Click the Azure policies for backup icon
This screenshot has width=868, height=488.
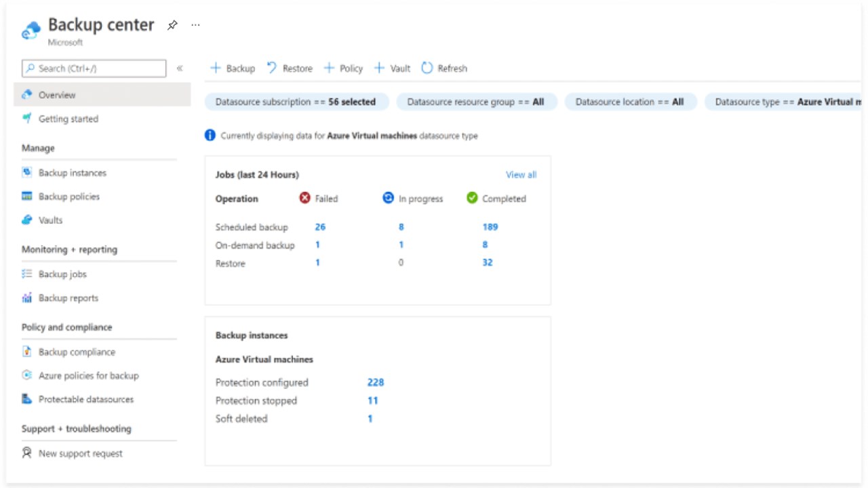[x=27, y=375]
